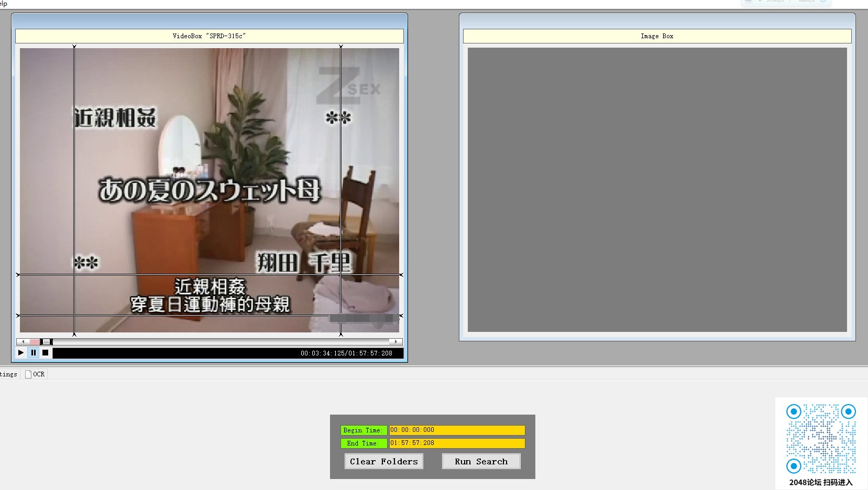This screenshot has height=490, width=868.
Task: Click the End Time green label
Action: tap(364, 443)
